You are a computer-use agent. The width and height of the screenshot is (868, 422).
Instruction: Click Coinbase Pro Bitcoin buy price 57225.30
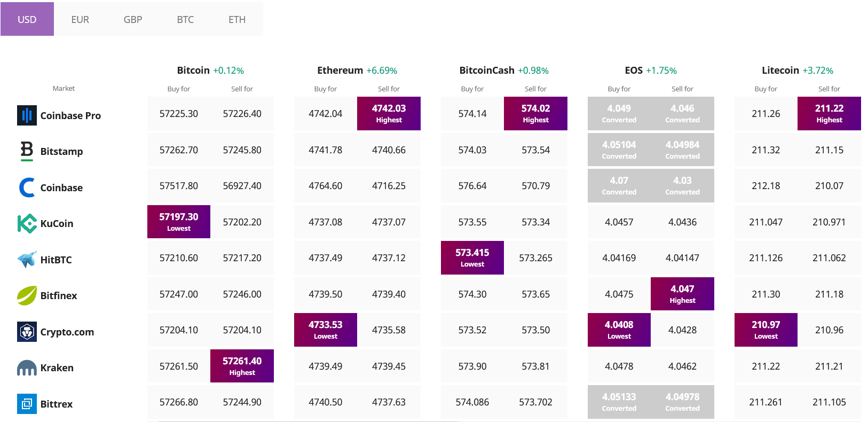[x=179, y=114]
